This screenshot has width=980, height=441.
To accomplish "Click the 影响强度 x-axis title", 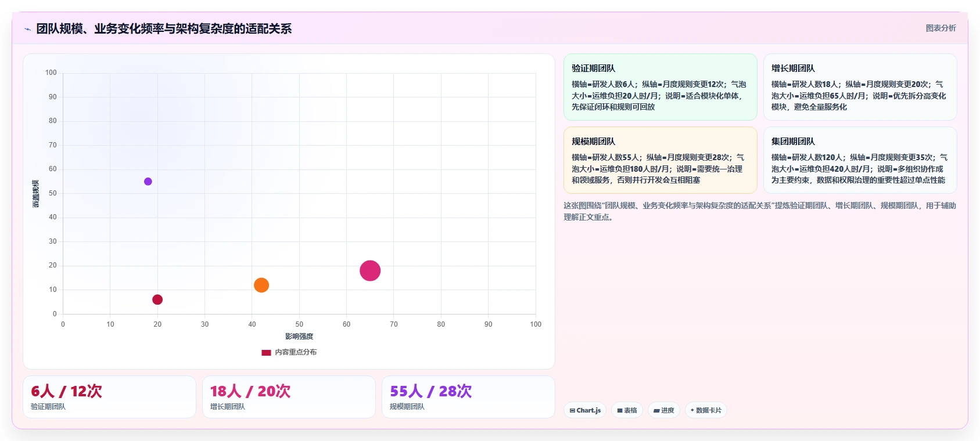I will (x=299, y=337).
